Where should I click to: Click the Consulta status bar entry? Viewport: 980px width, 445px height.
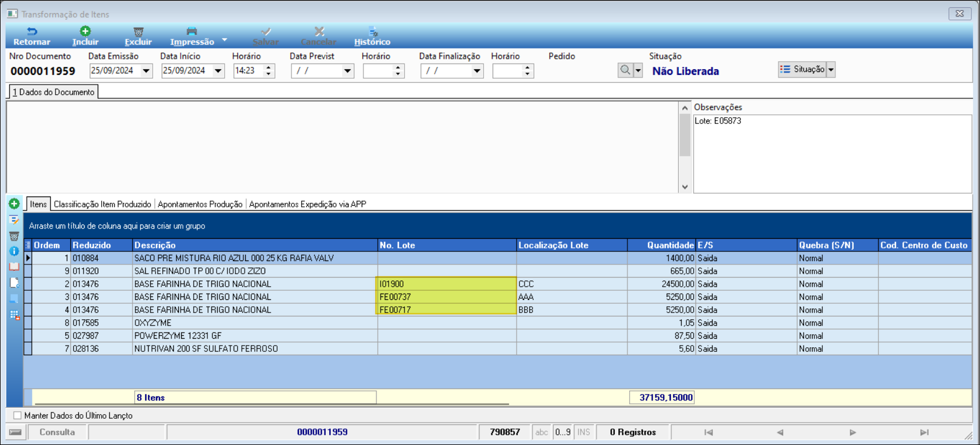57,432
